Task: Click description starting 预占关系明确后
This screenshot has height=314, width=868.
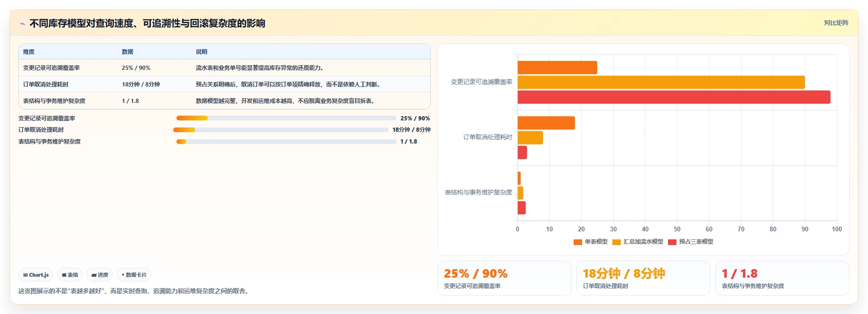Action: coord(288,85)
